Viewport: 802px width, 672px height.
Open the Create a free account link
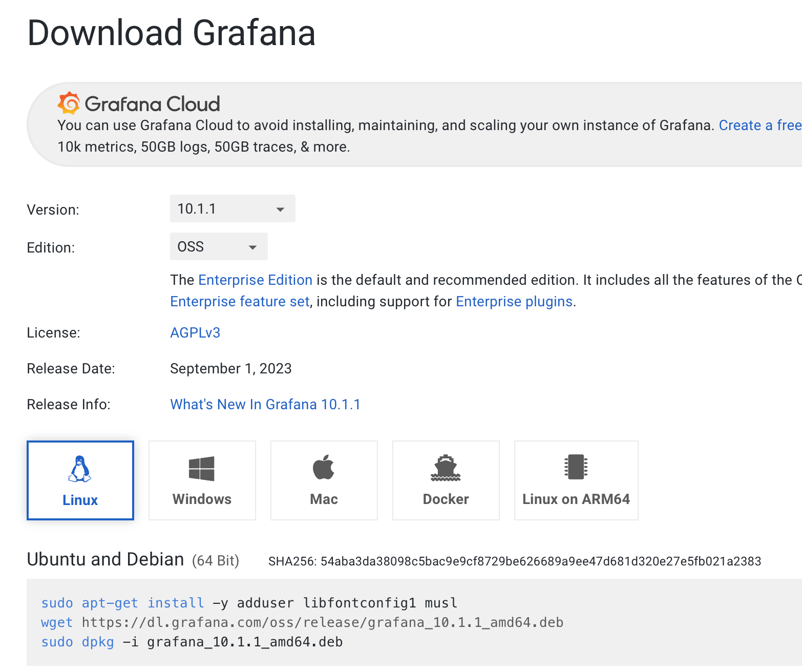click(760, 125)
